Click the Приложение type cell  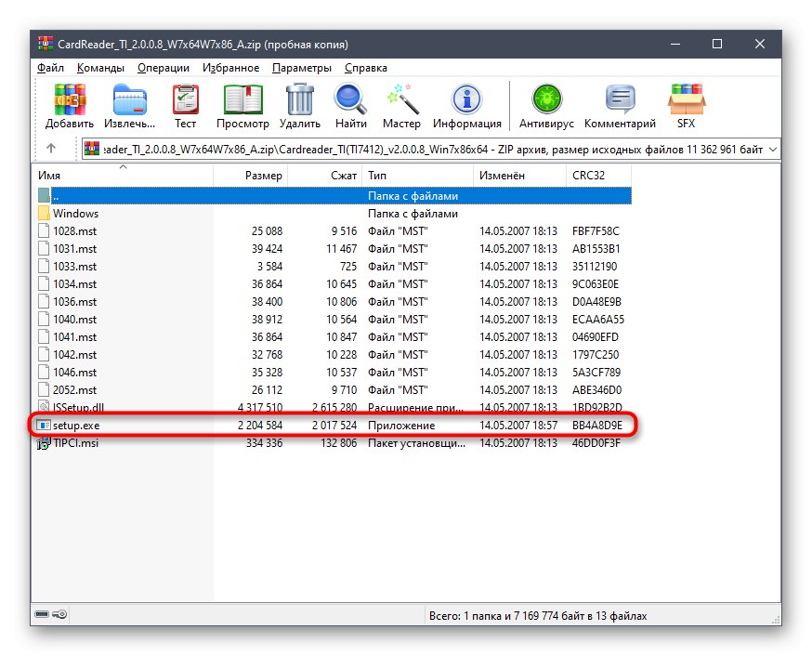click(x=401, y=425)
